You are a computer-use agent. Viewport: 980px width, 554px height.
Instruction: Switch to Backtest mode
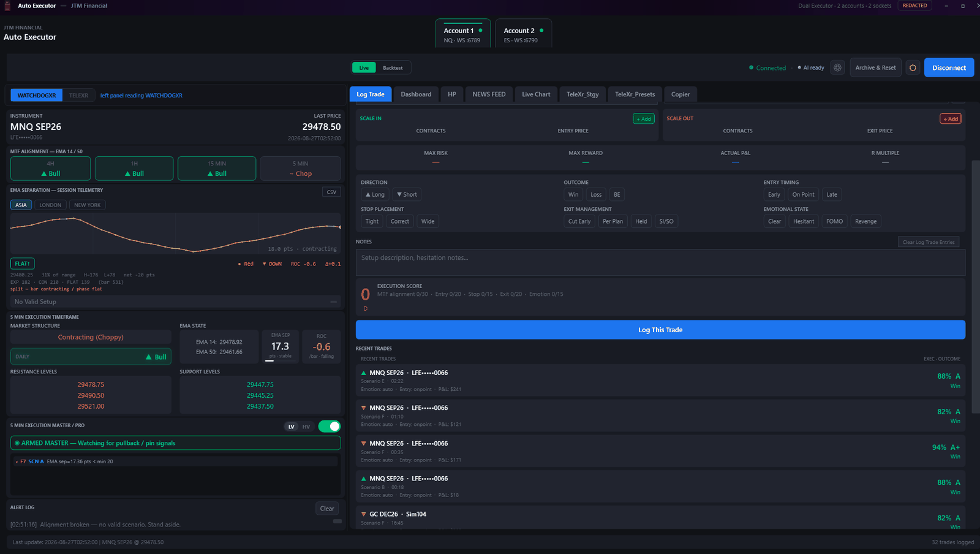(x=393, y=68)
